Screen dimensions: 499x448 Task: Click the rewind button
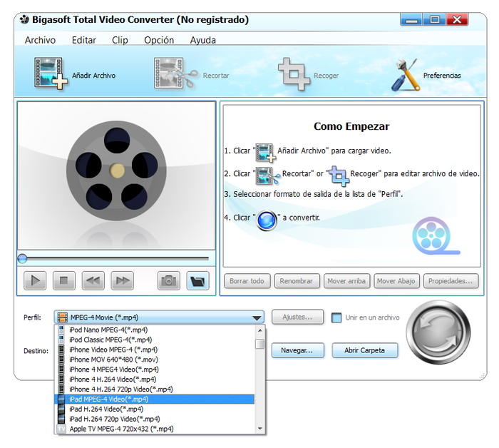[x=93, y=280]
